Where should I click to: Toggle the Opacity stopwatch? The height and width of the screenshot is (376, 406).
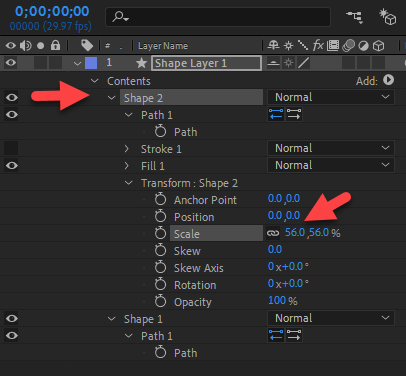[x=160, y=301]
